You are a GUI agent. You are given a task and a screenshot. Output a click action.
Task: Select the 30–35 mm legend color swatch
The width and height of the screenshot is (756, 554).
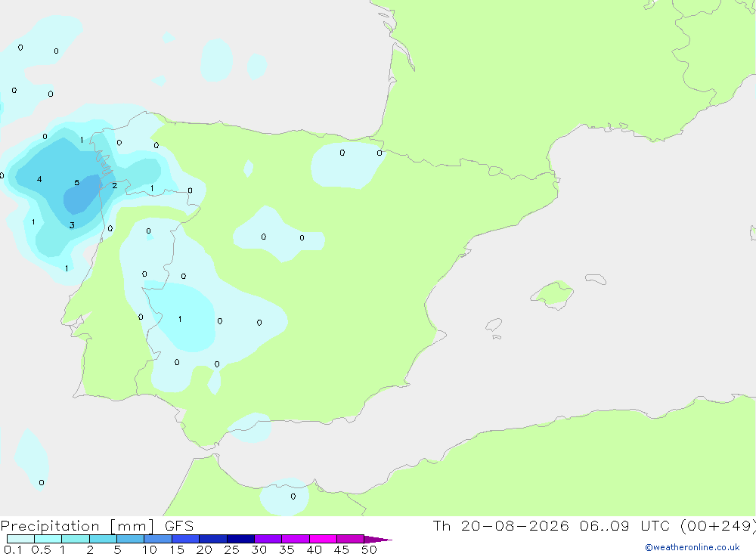[x=268, y=539]
